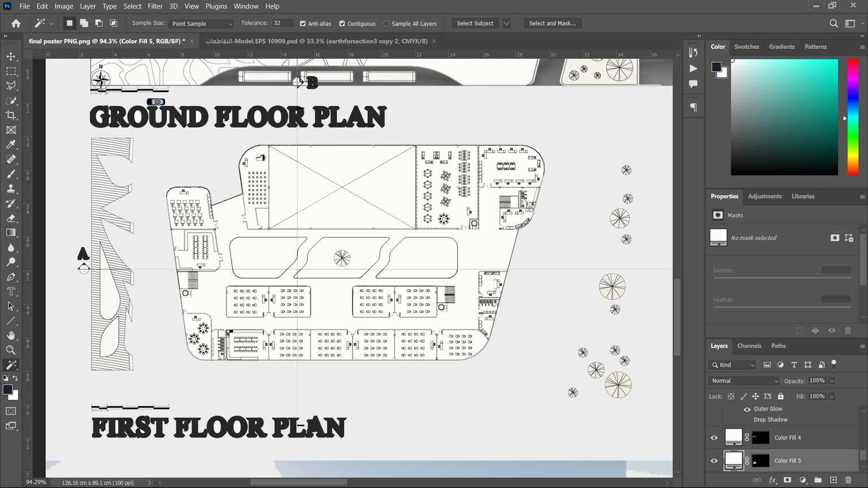Select the Move tool
Viewport: 868px width, 488px height.
click(x=11, y=56)
